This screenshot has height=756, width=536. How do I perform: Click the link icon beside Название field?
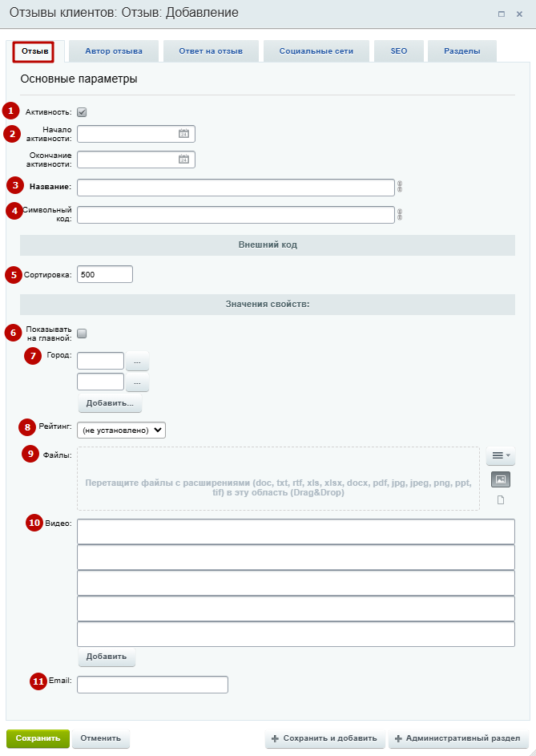pyautogui.click(x=400, y=187)
